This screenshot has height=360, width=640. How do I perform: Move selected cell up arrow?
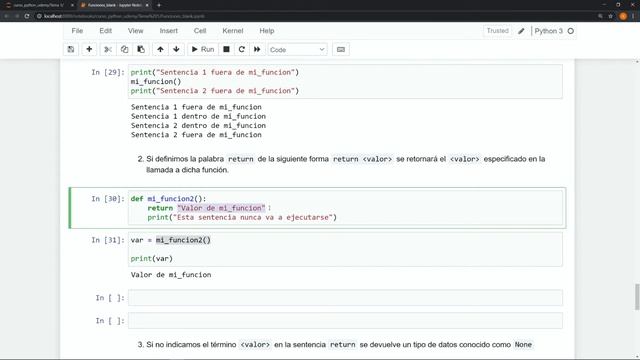[160, 49]
